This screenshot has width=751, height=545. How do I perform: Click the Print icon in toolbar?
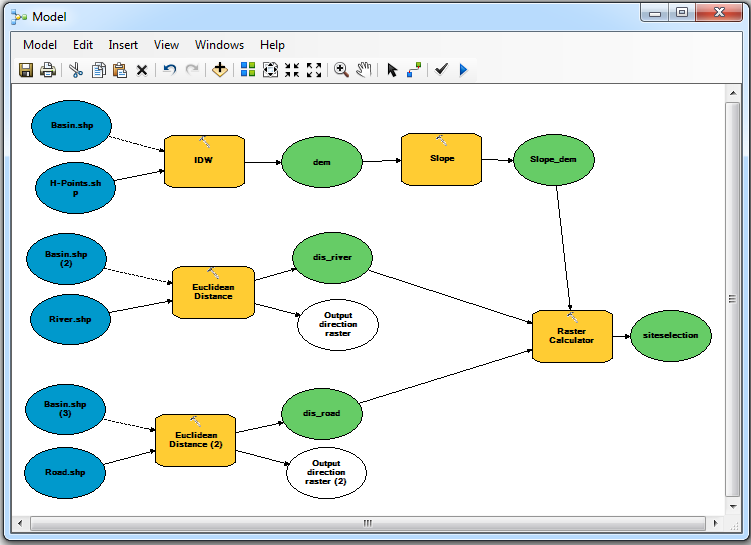click(x=48, y=70)
